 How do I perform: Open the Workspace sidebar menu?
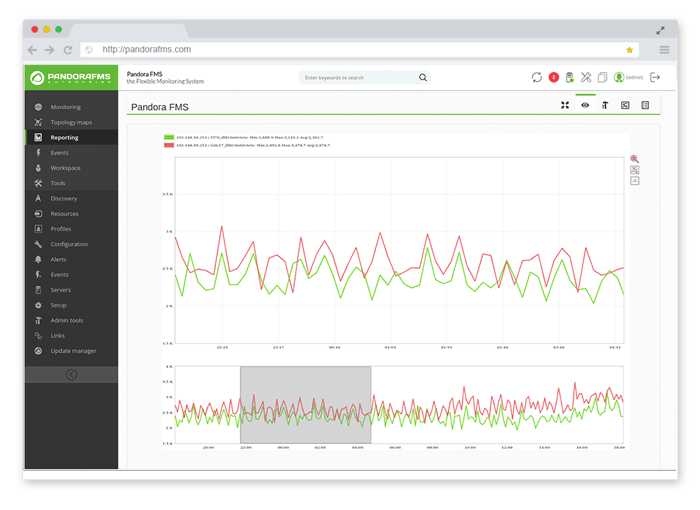[x=71, y=168]
